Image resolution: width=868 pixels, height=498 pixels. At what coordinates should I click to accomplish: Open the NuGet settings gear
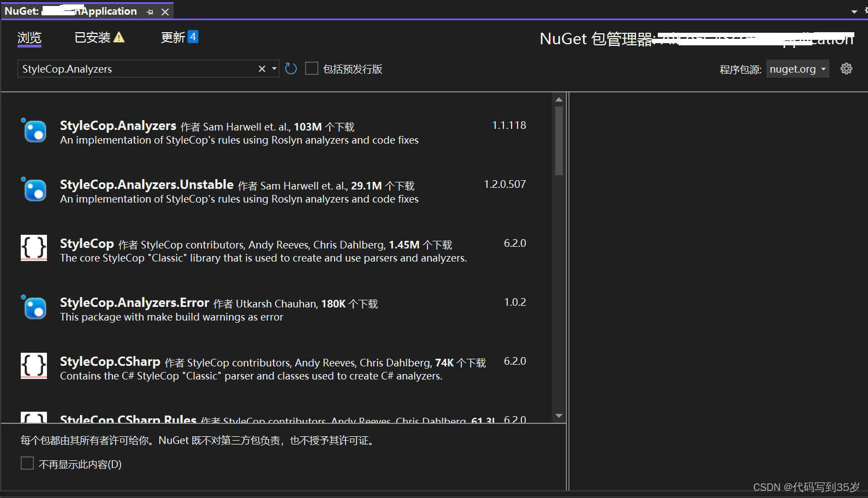846,69
